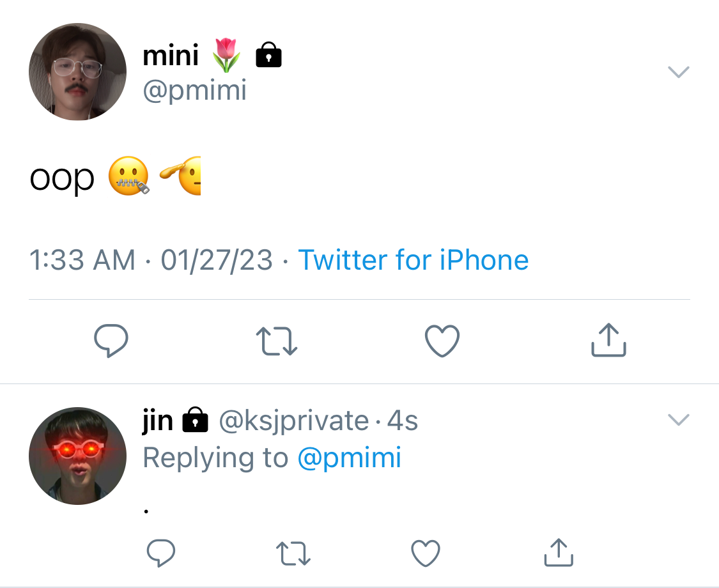Expand options chevron on jin's reply
719x588 pixels.
[679, 420]
